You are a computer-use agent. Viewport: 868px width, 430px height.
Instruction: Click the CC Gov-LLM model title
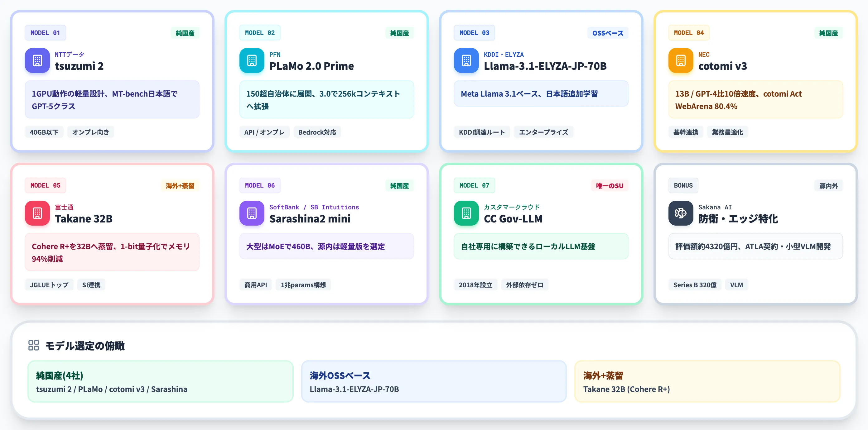[x=513, y=218]
